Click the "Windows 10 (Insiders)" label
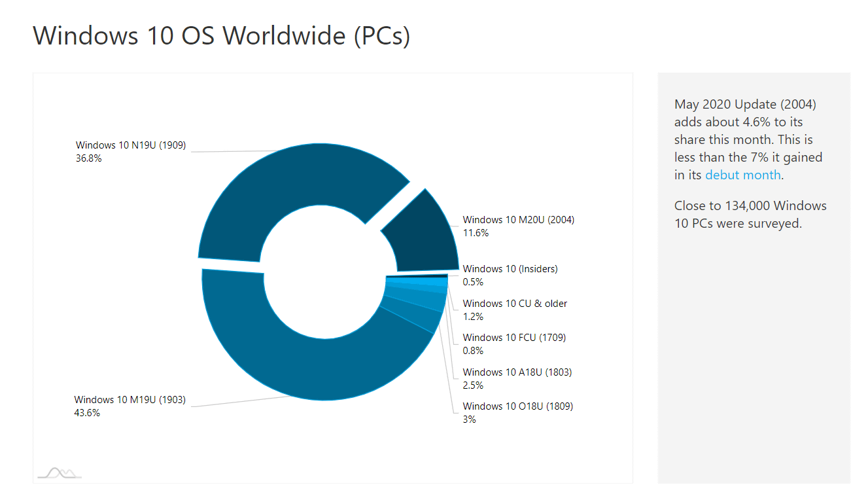Viewport: 868px width, 498px height. tap(510, 268)
